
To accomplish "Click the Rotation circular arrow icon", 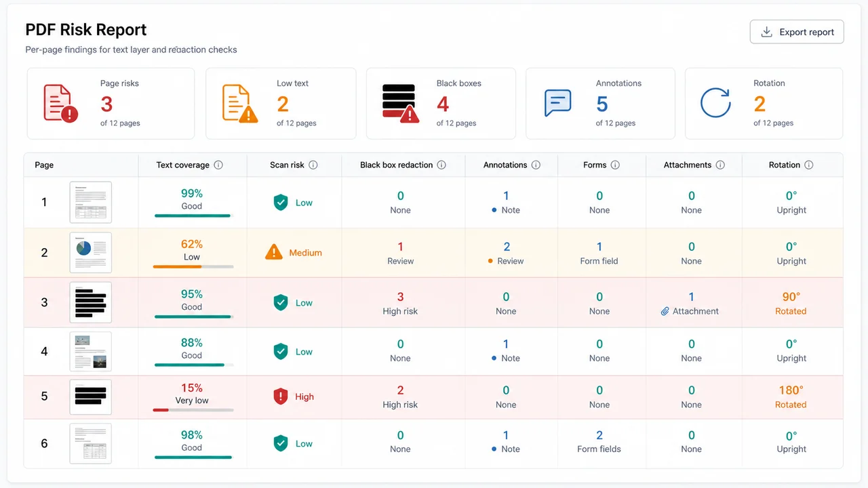I will click(x=715, y=103).
